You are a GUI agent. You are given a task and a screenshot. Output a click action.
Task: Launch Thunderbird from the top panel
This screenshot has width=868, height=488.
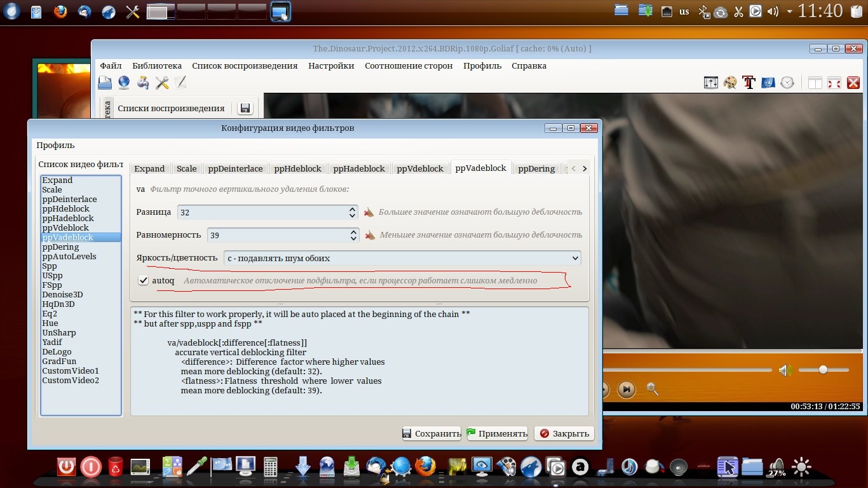coord(85,11)
